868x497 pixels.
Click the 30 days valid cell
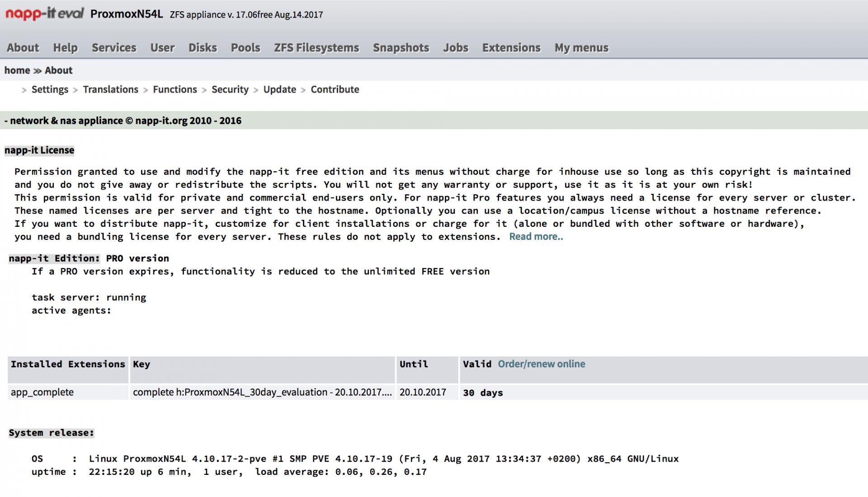664,392
